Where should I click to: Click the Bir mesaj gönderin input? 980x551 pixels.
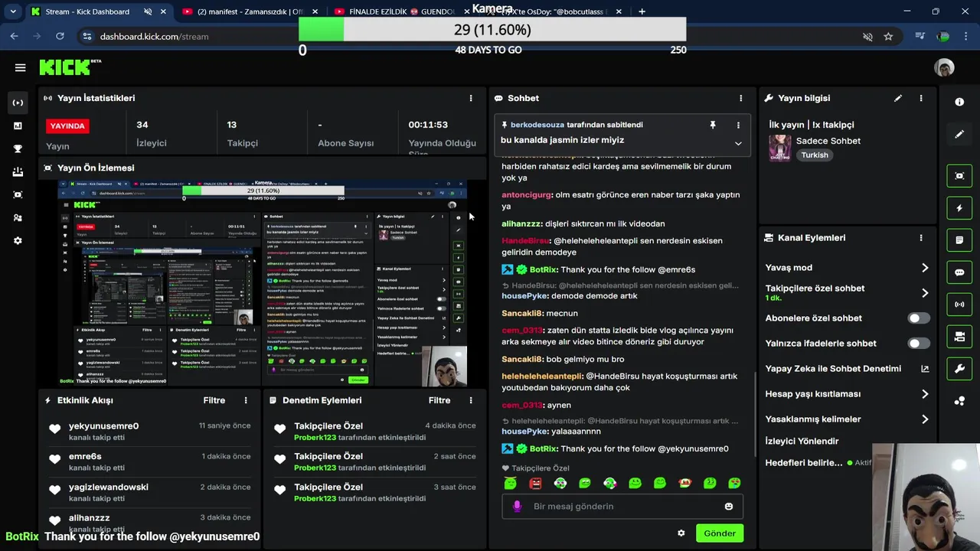pos(622,507)
